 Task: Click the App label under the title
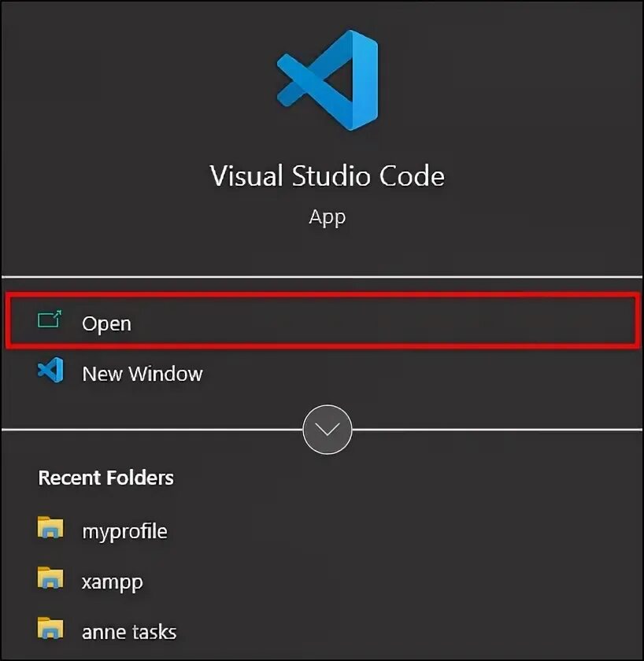[328, 216]
